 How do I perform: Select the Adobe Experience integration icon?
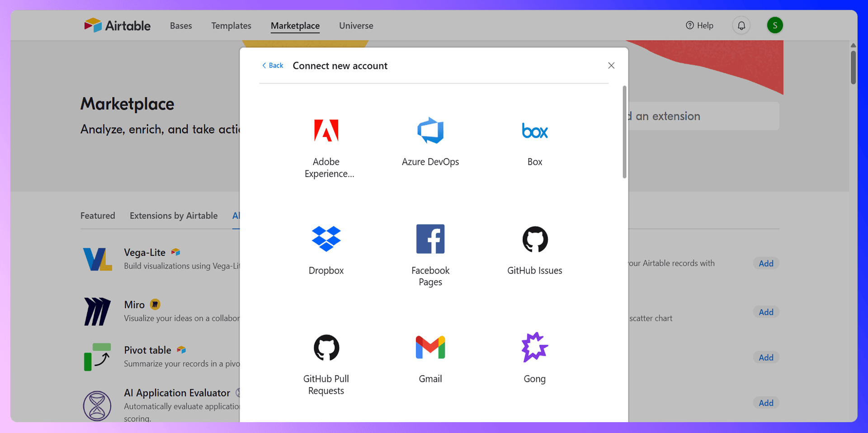pos(326,131)
